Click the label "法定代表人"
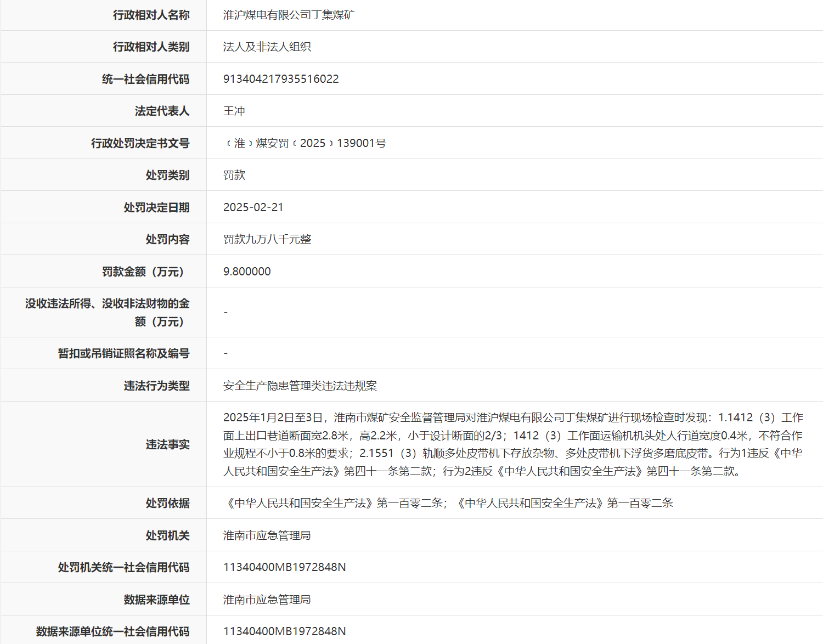 point(162,111)
